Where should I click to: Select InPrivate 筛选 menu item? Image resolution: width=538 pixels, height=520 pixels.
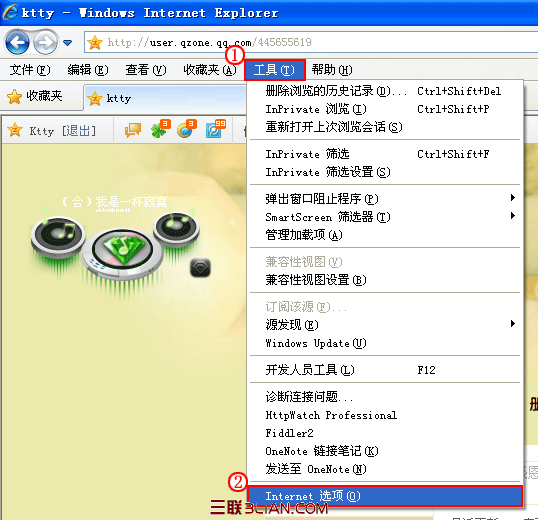click(x=385, y=154)
